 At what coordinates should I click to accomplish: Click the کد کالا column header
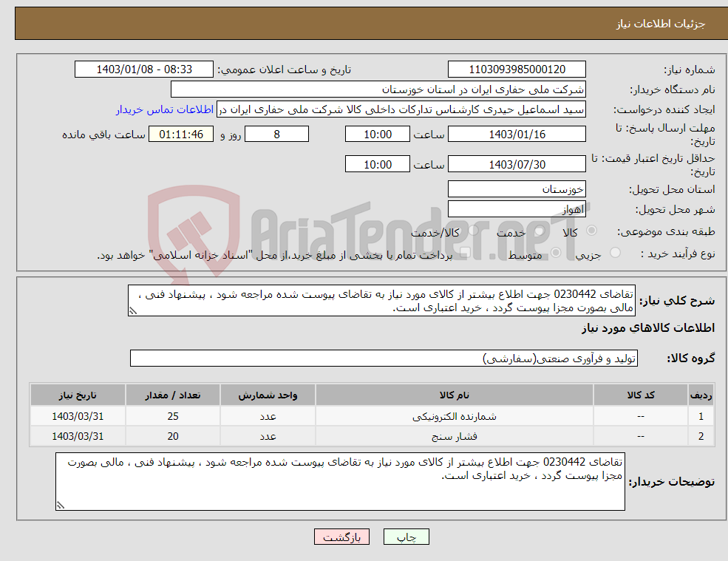[641, 395]
